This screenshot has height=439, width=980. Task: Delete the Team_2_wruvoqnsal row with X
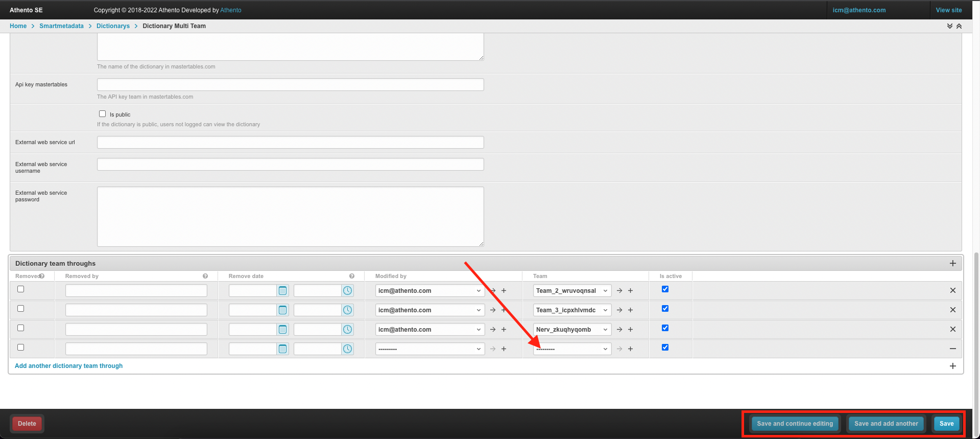[x=953, y=290]
